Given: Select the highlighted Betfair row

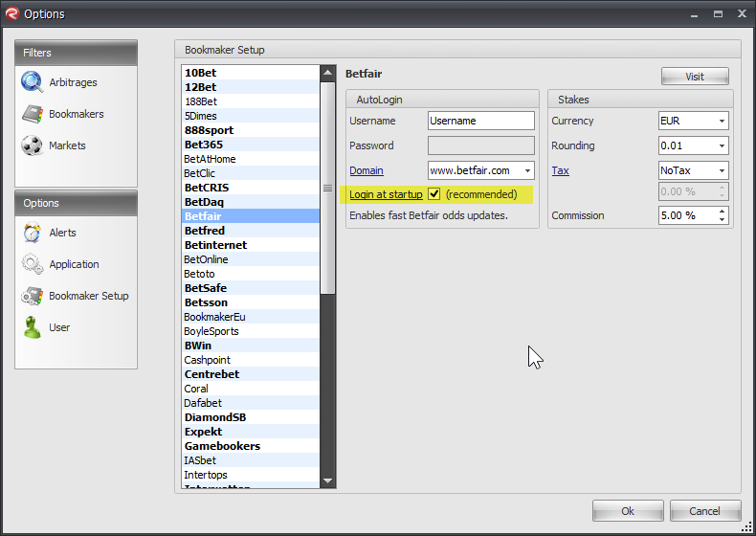Looking at the screenshot, I should pyautogui.click(x=251, y=216).
